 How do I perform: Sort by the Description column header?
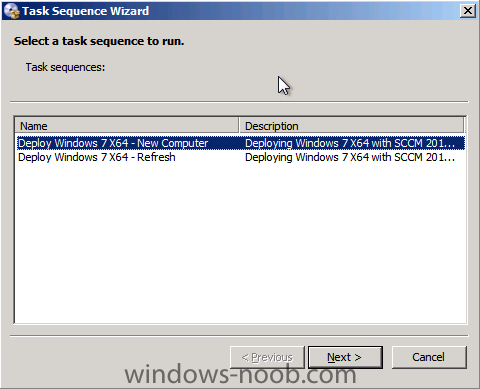(x=352, y=126)
